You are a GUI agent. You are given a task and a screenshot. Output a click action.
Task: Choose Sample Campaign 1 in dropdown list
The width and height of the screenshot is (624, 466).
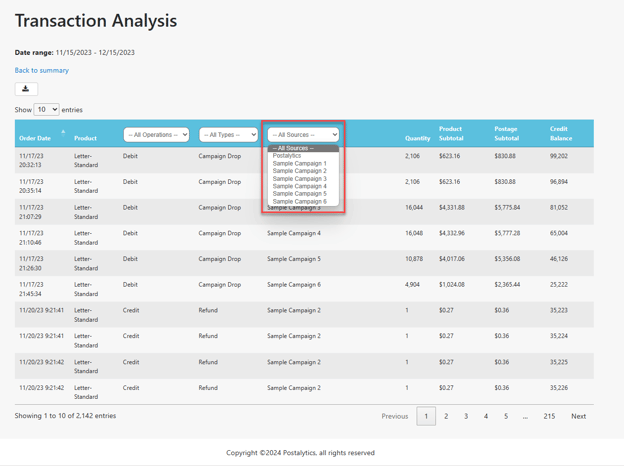click(299, 163)
